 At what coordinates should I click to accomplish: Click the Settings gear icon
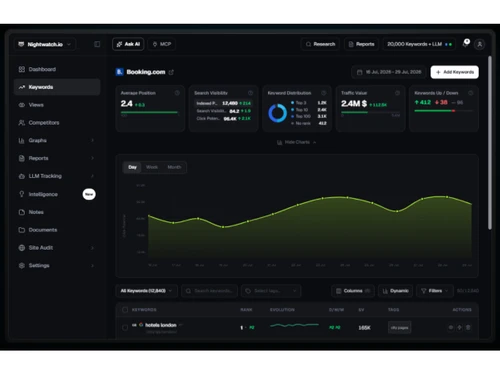[22, 266]
